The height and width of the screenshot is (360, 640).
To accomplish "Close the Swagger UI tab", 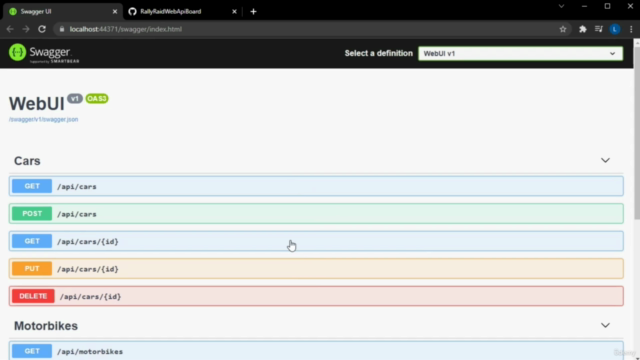I will 115,11.
